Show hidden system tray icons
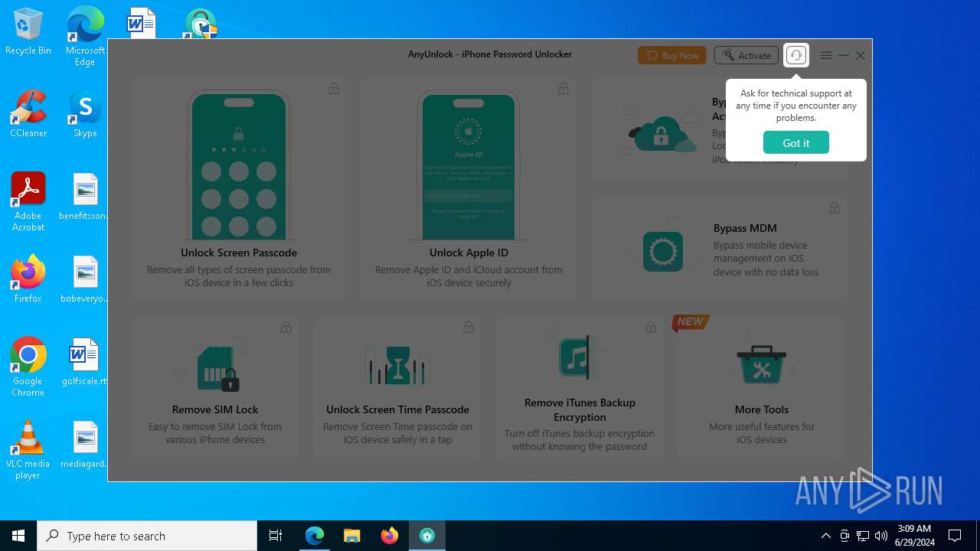This screenshot has width=980, height=551. (825, 536)
